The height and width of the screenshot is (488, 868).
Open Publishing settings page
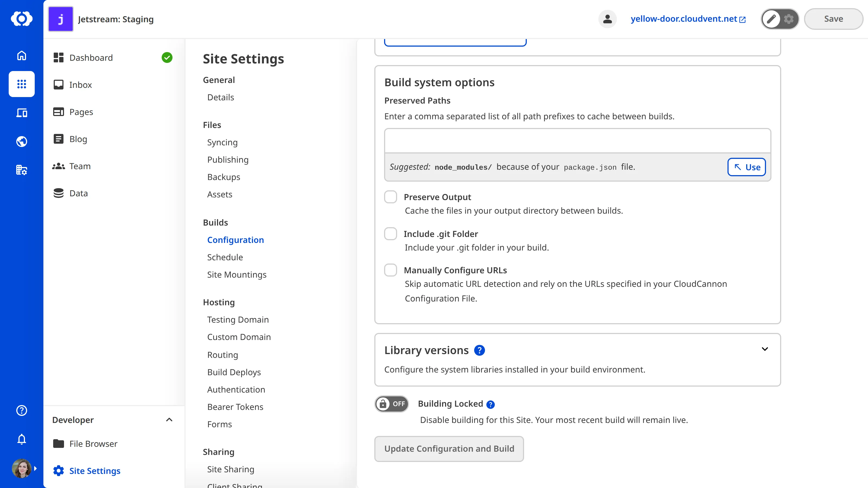point(228,160)
